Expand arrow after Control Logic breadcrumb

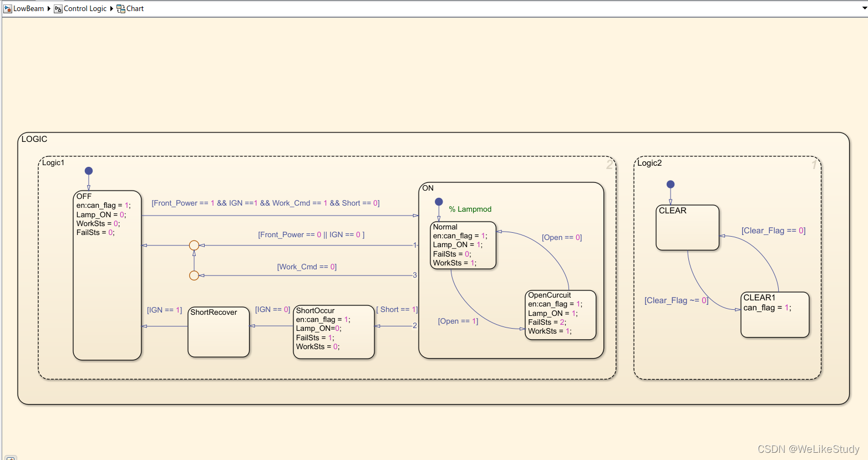111,9
